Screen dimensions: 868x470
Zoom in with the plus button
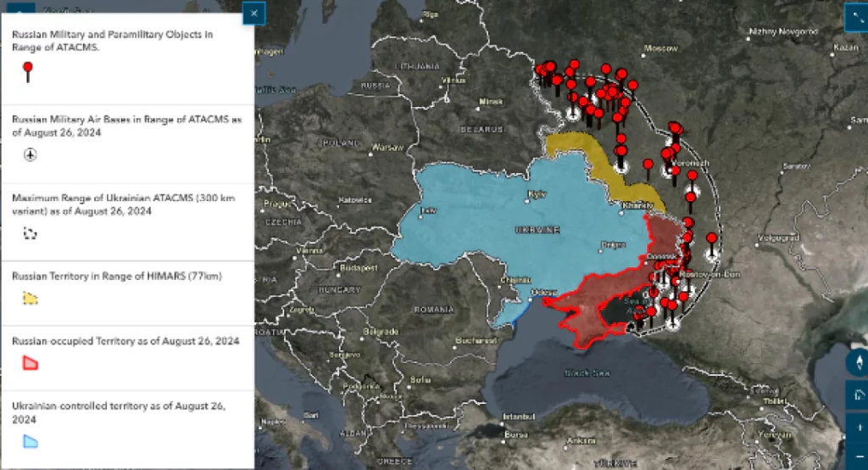coord(859,427)
